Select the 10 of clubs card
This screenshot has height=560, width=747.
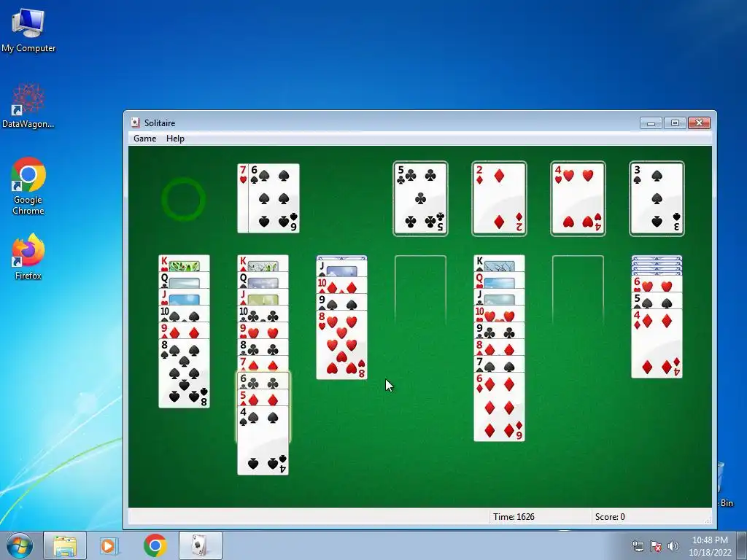point(263,314)
